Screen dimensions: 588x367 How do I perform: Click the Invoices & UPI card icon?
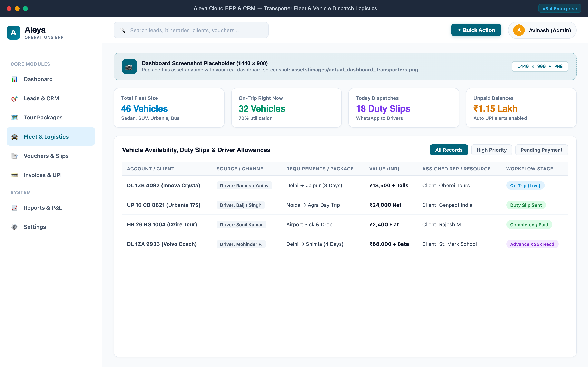pyautogui.click(x=14, y=175)
